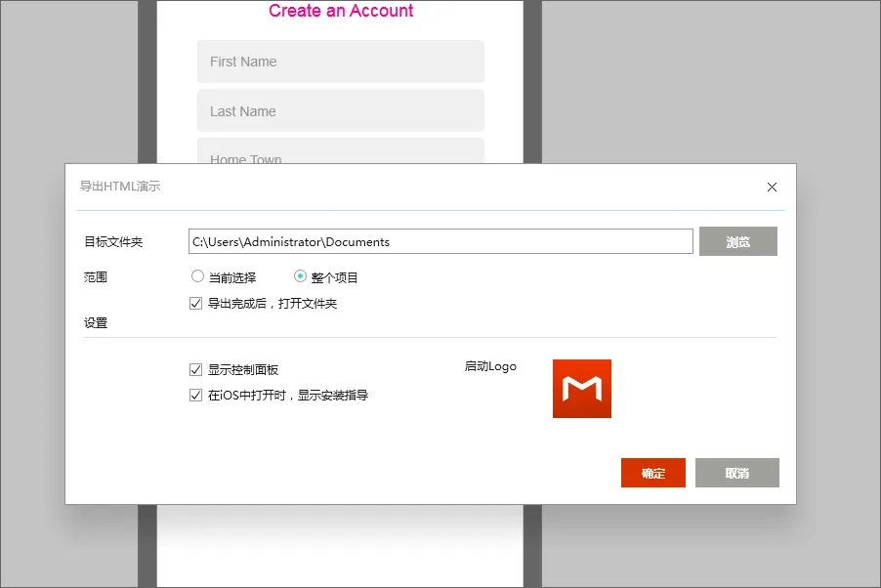Image resolution: width=881 pixels, height=588 pixels.
Task: Click the 导出HTML演示 dialog title
Action: click(x=120, y=186)
